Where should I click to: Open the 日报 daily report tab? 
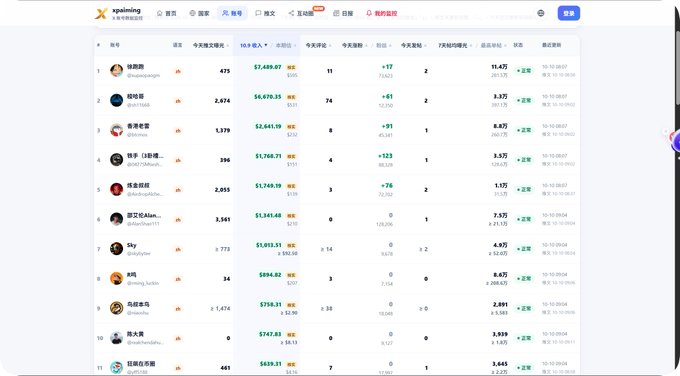pyautogui.click(x=343, y=13)
